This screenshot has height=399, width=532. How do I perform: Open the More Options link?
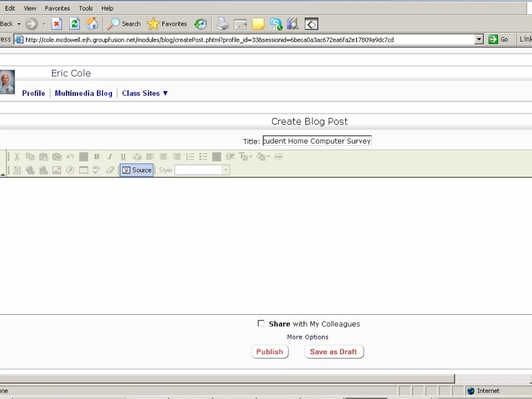coord(308,337)
